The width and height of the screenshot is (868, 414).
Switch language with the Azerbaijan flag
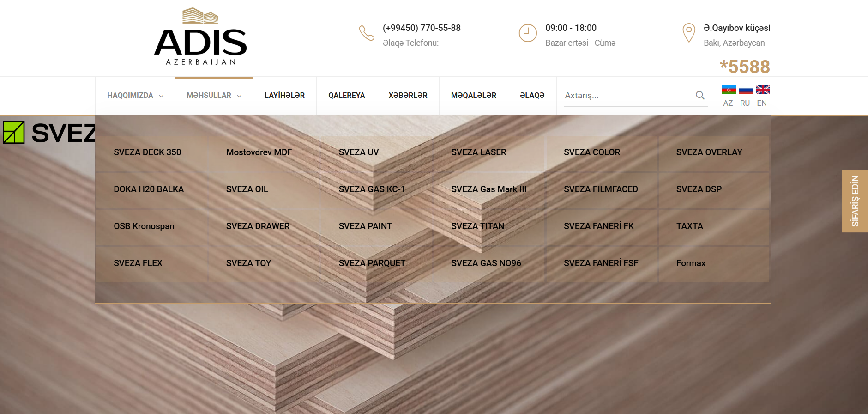click(x=728, y=90)
